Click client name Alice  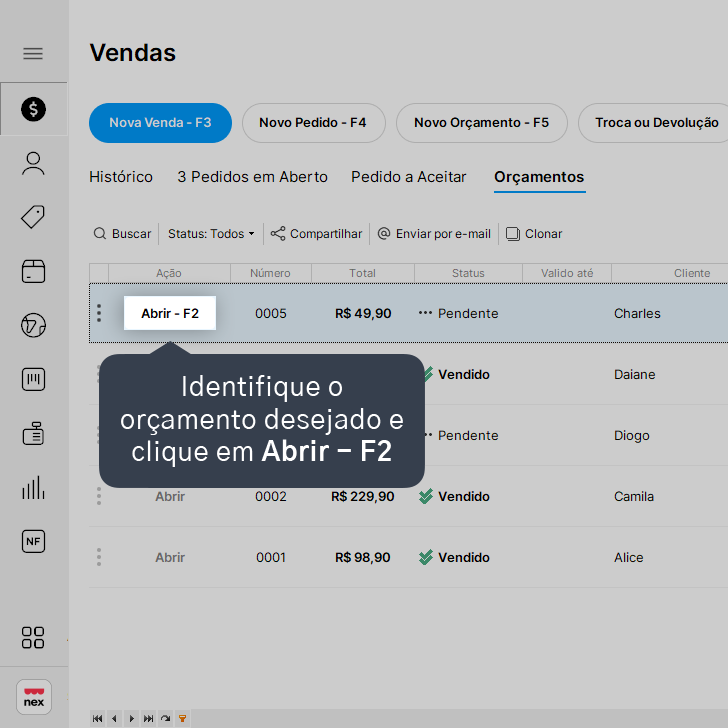click(629, 557)
